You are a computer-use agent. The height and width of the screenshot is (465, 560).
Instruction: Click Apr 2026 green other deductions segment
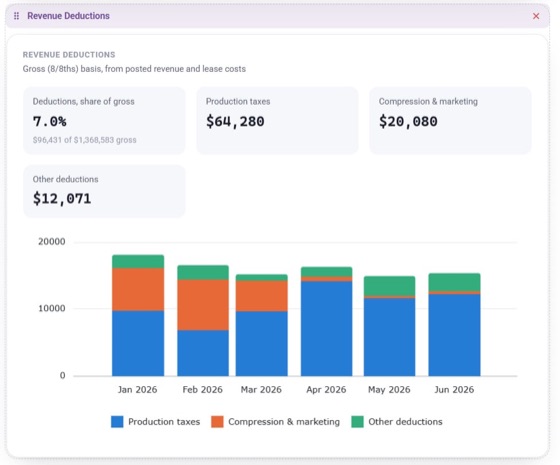pos(326,272)
